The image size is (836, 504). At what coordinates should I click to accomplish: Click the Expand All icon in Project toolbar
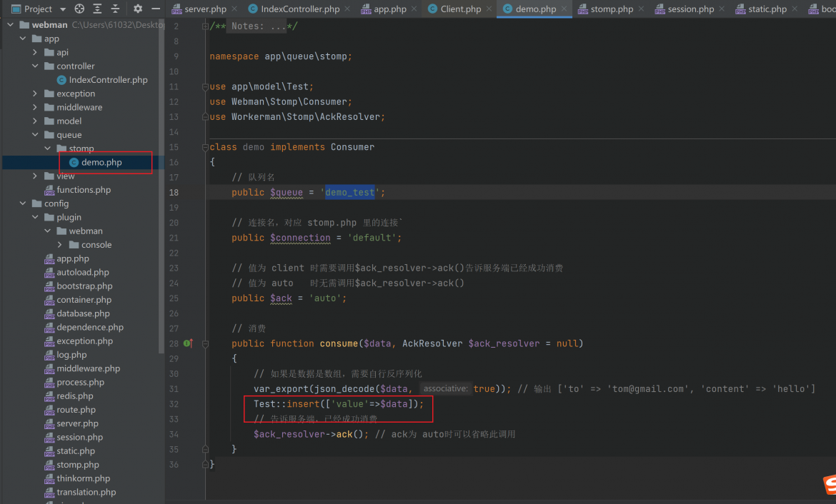tap(97, 9)
